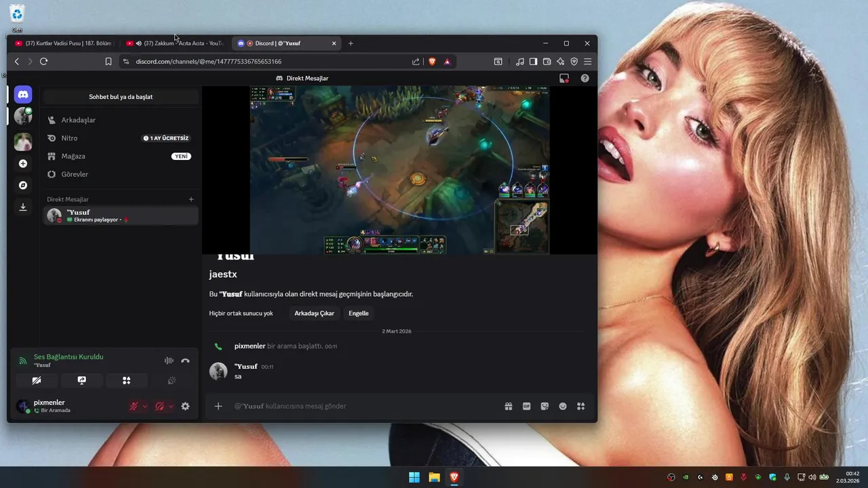This screenshot has height=488, width=868.
Task: Open Windows Start button on taskbar
Action: pyautogui.click(x=414, y=477)
